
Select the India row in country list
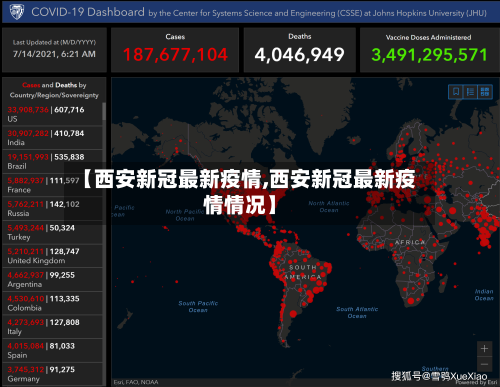point(52,138)
